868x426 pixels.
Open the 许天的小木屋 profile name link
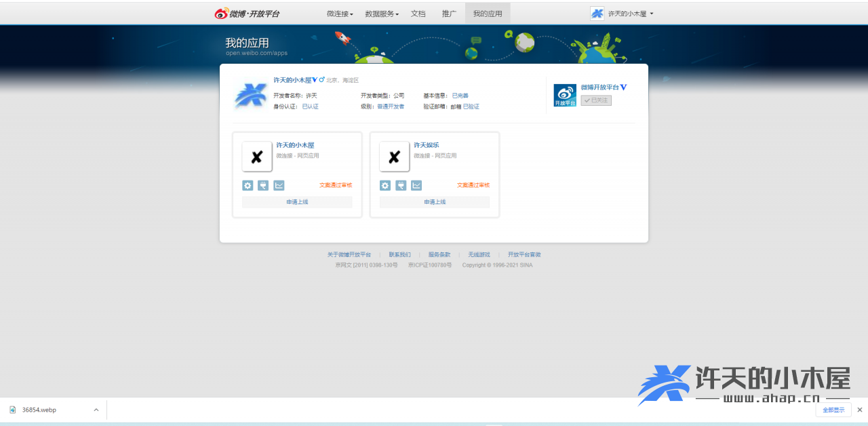(x=292, y=80)
